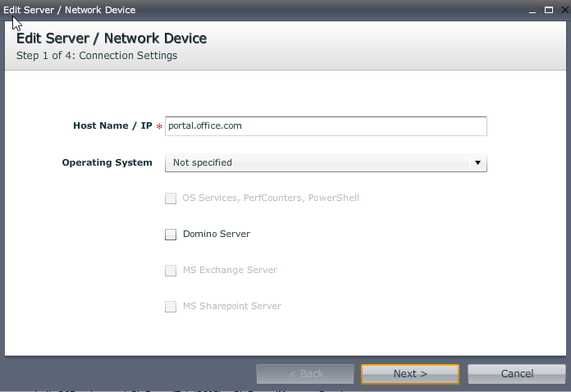Click the red required-field asterisk
This screenshot has height=392, width=571.
pyautogui.click(x=159, y=128)
